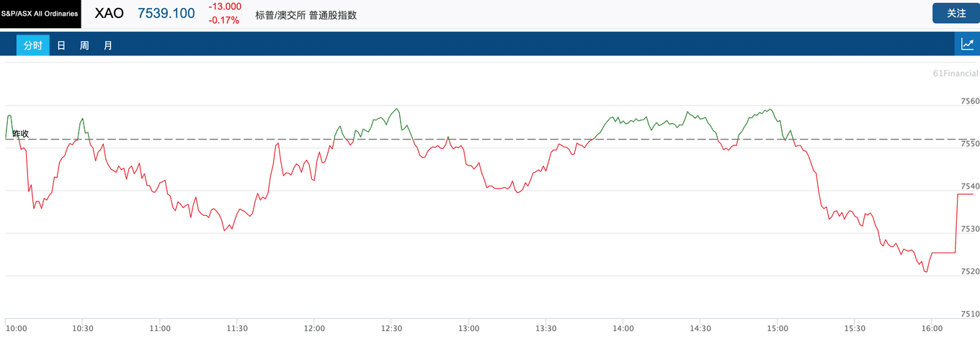This screenshot has width=980, height=349.
Task: Click the 7539.100 index price
Action: (166, 13)
